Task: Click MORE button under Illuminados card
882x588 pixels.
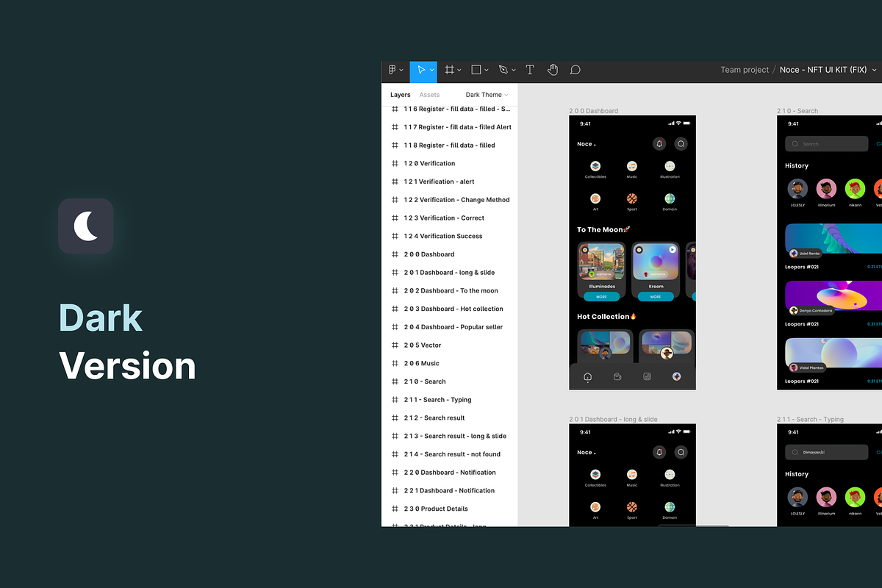Action: pyautogui.click(x=602, y=297)
